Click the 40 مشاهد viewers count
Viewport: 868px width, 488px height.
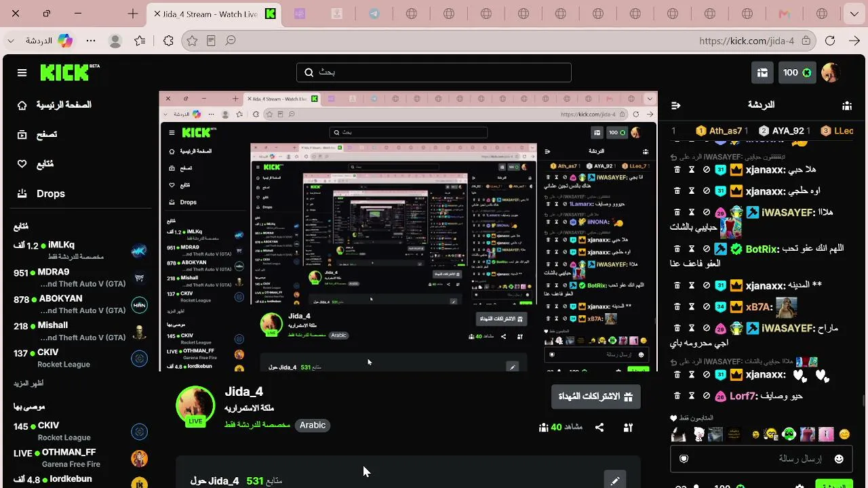561,428
